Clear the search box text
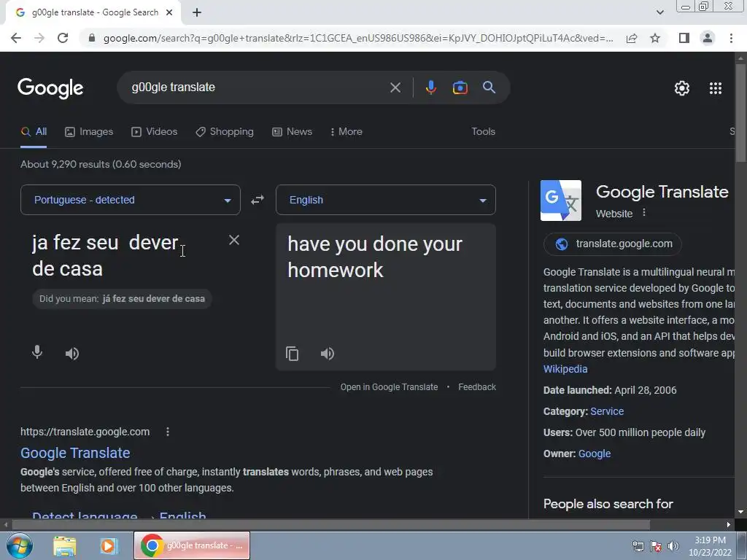Viewport: 747px width, 560px height. pyautogui.click(x=395, y=87)
